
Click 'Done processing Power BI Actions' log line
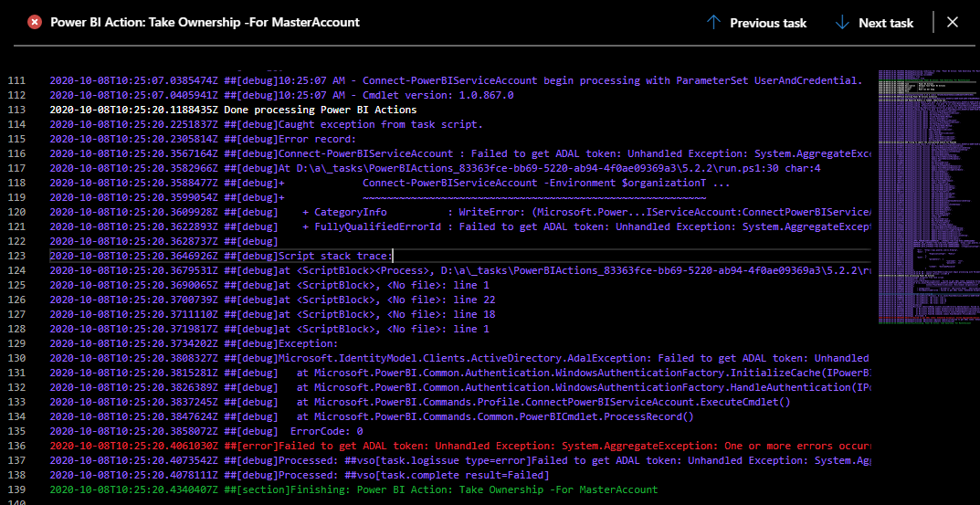pos(233,110)
